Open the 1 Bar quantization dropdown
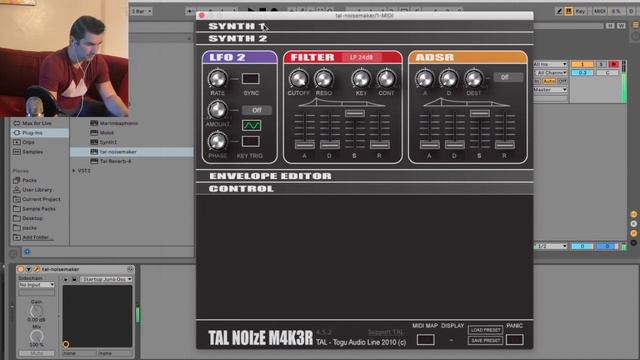The height and width of the screenshot is (360, 640). pyautogui.click(x=142, y=11)
